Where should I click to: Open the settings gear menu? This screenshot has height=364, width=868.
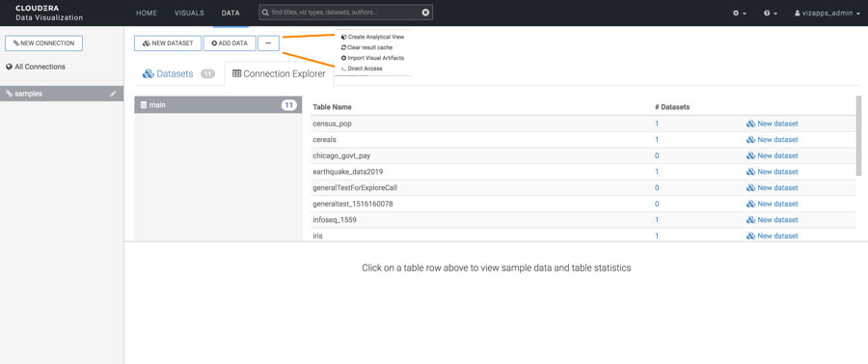[740, 14]
